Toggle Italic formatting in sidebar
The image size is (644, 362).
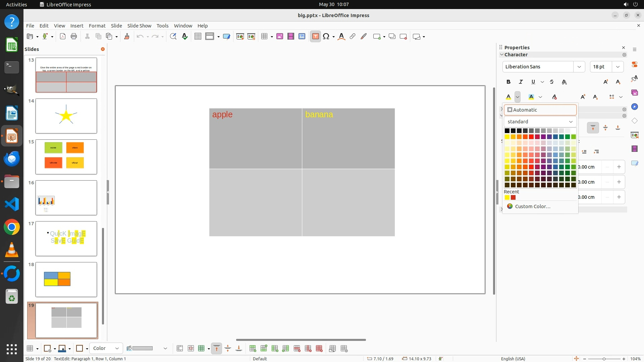point(521,82)
